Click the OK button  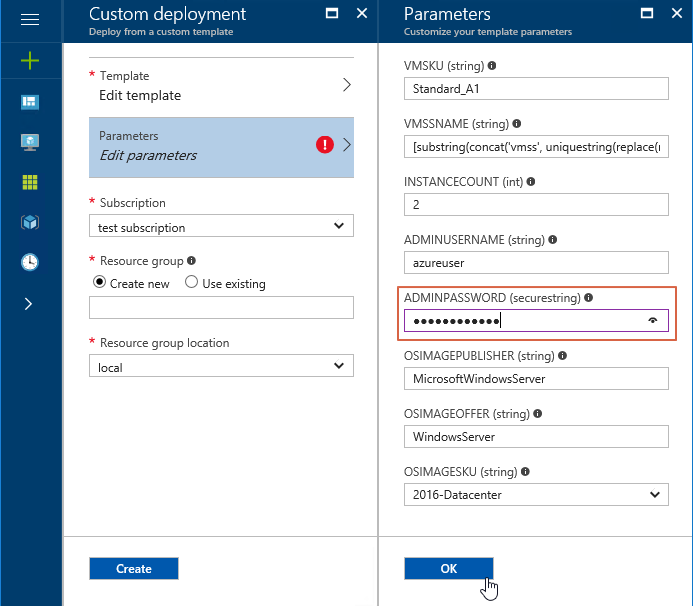(449, 568)
